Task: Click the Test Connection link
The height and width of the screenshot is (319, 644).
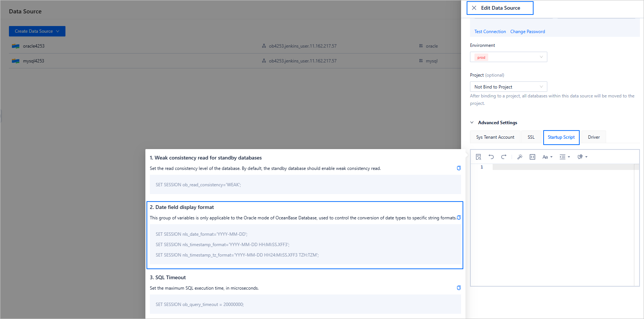Action: pos(490,32)
